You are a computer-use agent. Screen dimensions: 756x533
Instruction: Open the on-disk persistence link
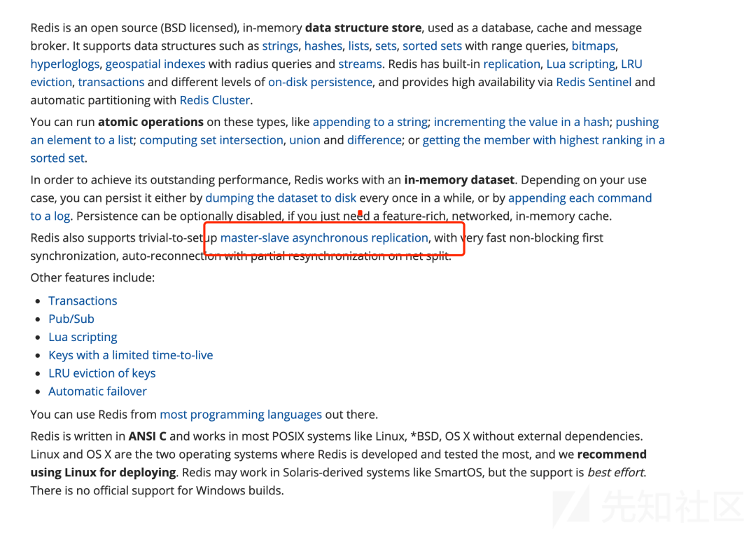(x=320, y=83)
